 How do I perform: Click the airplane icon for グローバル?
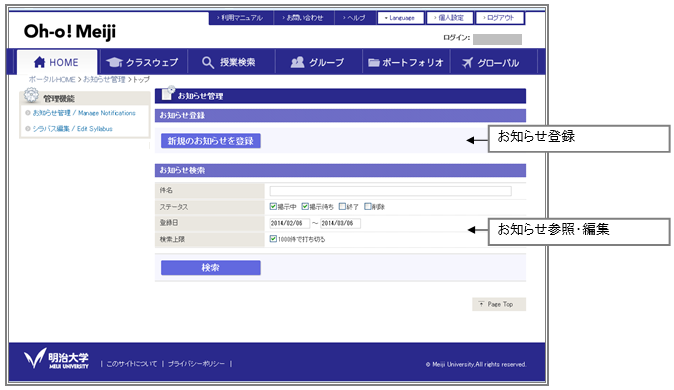pos(467,63)
